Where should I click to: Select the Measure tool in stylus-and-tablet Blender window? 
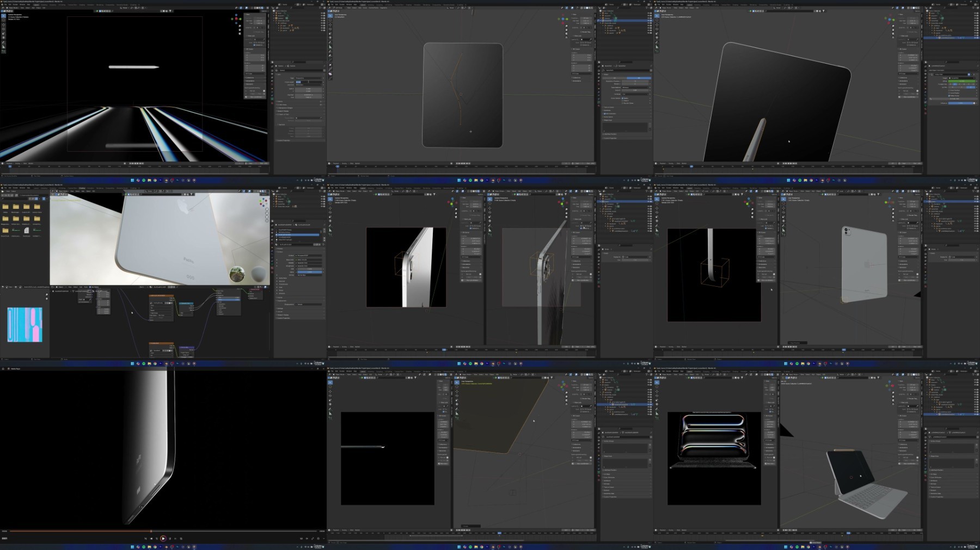click(657, 47)
